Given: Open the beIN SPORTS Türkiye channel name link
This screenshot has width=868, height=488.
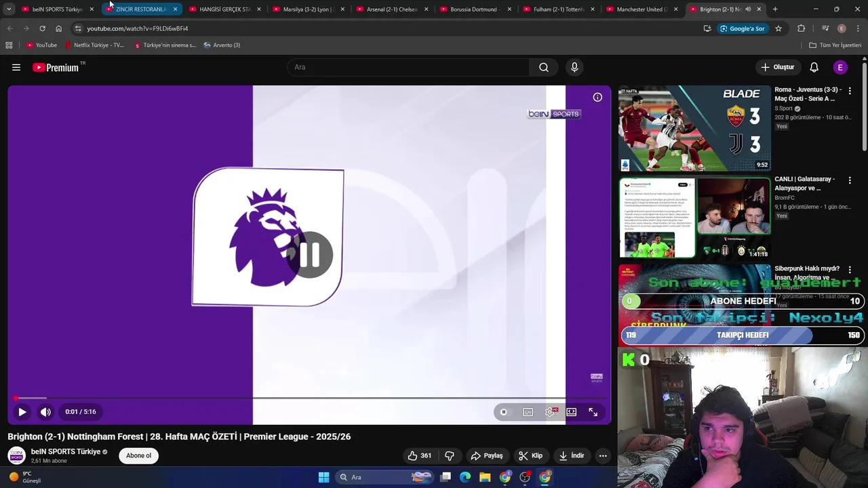Looking at the screenshot, I should tap(66, 451).
